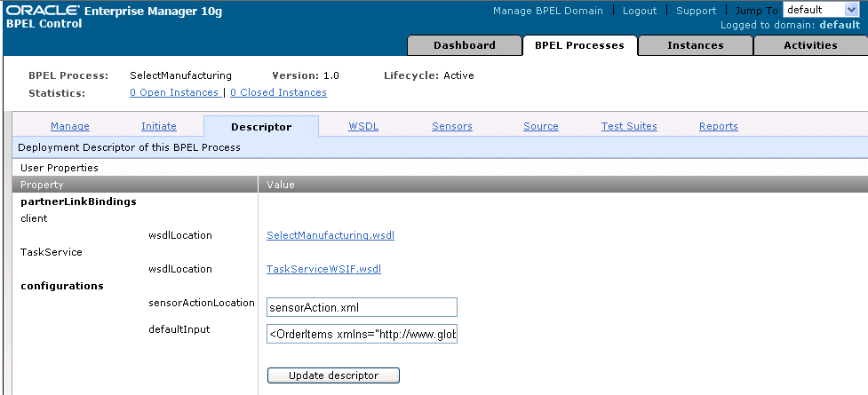The image size is (868, 395).
Task: Open the WSDL sub-tab
Action: (x=363, y=126)
